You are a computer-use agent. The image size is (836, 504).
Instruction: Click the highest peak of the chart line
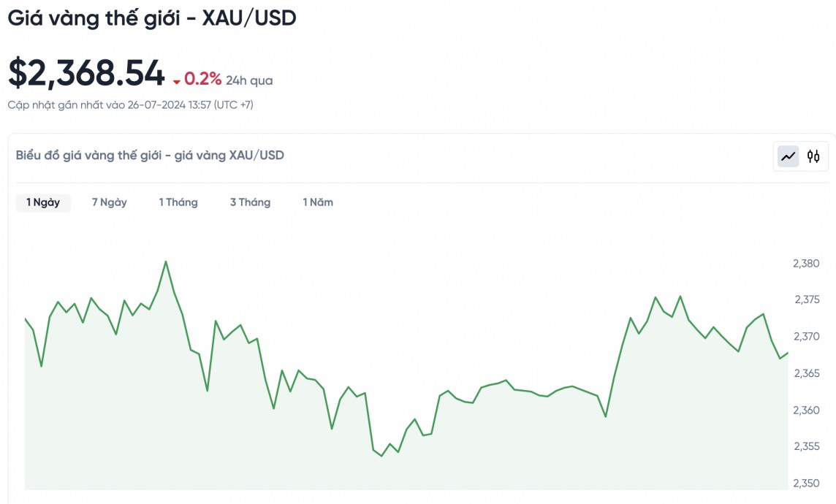166,261
